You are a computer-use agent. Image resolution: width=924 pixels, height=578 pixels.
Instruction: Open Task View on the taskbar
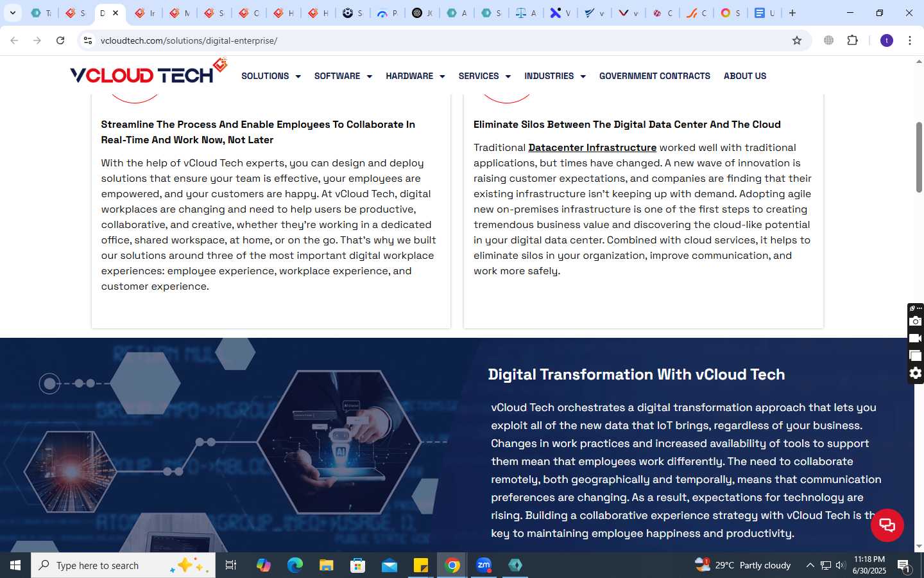tap(231, 565)
